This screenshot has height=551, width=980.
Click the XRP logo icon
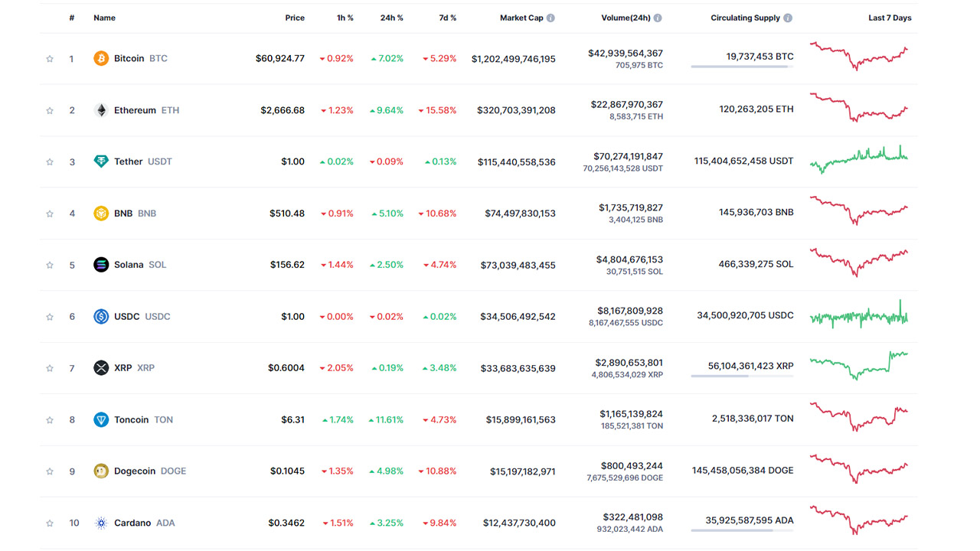click(101, 368)
